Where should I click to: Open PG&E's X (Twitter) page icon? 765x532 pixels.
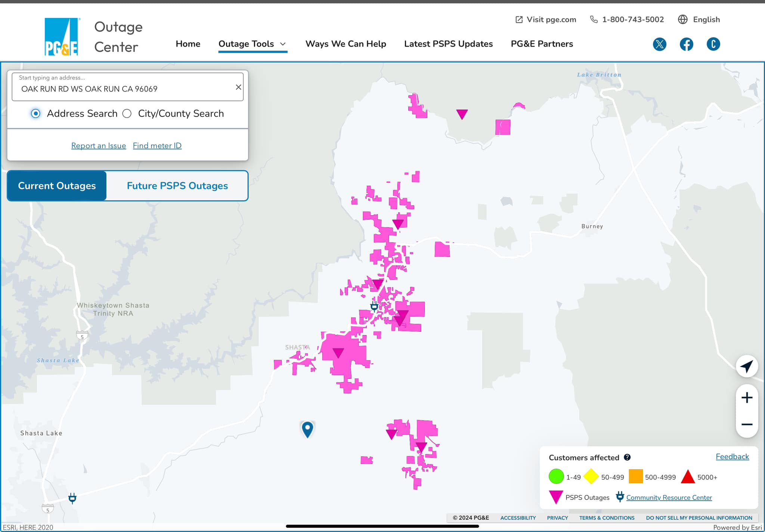click(659, 44)
